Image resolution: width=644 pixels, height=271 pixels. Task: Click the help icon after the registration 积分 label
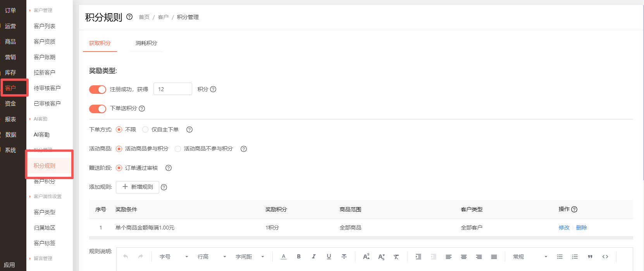click(x=213, y=89)
